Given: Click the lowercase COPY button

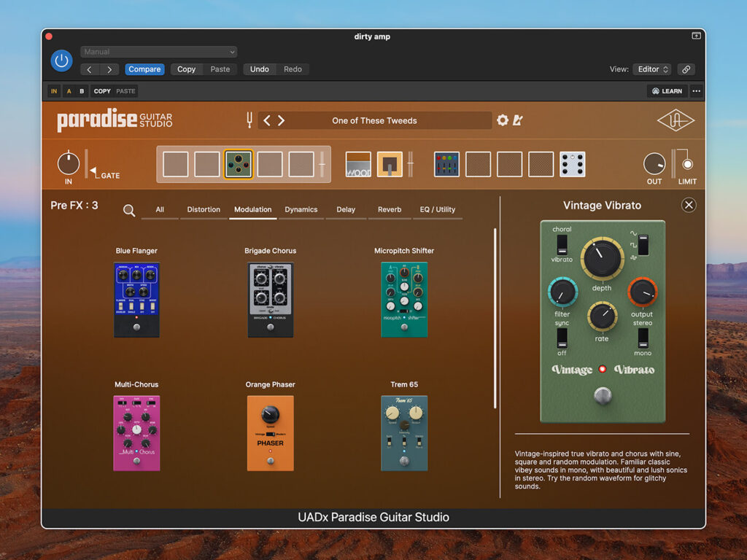Looking at the screenshot, I should tap(102, 91).
